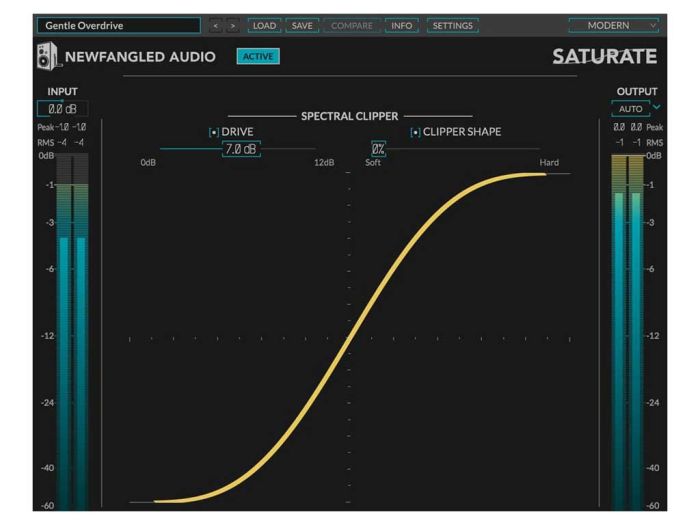This screenshot has width=700, height=525.
Task: Click the 0dB drive slider minimum label
Action: pos(148,162)
